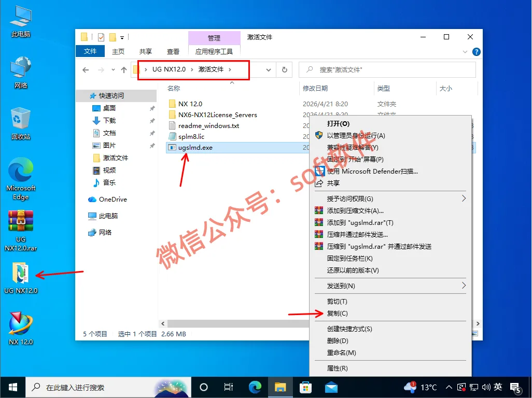
Task: Click the volume speaker tray icon
Action: click(x=486, y=387)
